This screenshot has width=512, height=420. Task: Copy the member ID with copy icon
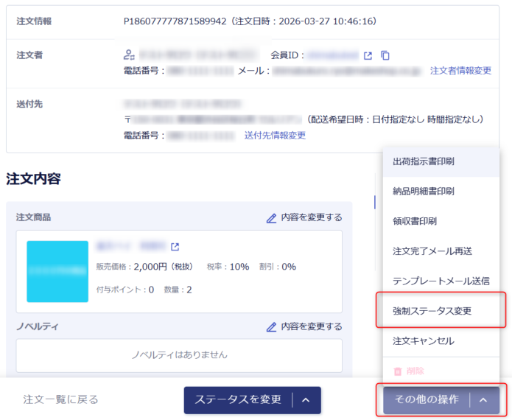(385, 55)
